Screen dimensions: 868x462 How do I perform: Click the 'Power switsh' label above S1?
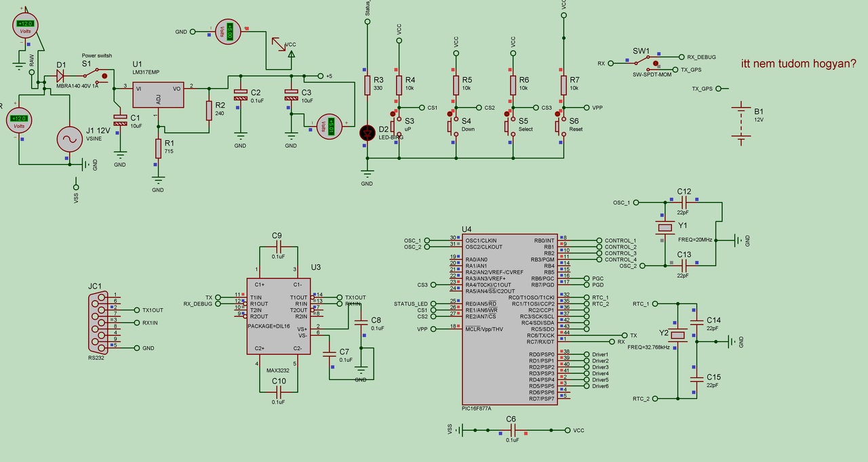pyautogui.click(x=97, y=56)
